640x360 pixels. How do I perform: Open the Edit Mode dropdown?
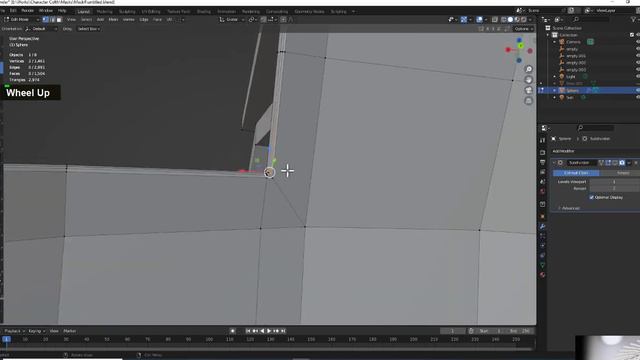pos(22,20)
